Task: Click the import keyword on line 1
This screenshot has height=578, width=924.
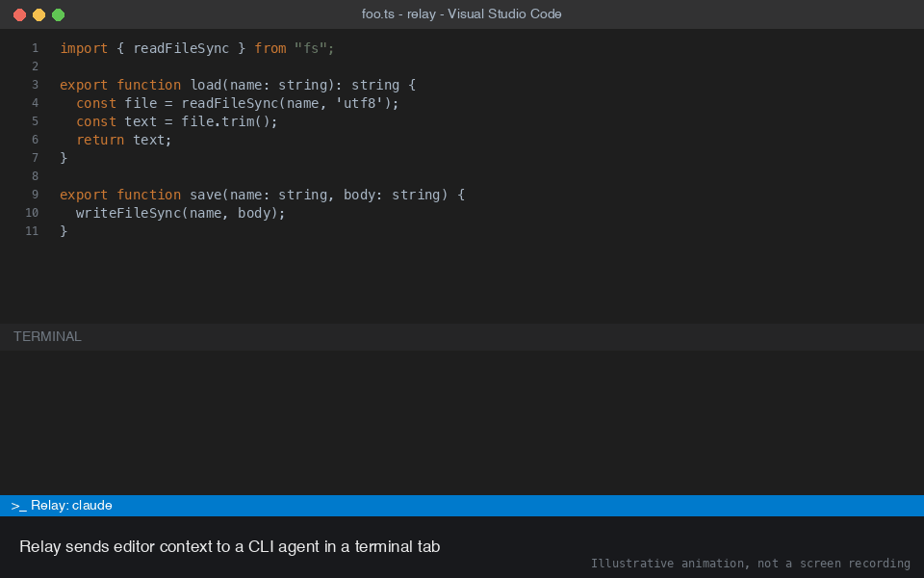Action: click(x=84, y=48)
